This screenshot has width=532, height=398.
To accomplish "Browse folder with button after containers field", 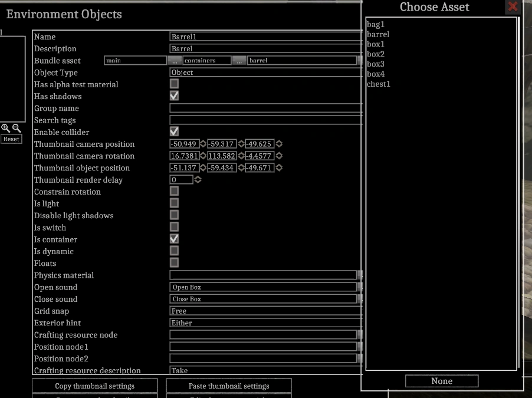I will [239, 61].
